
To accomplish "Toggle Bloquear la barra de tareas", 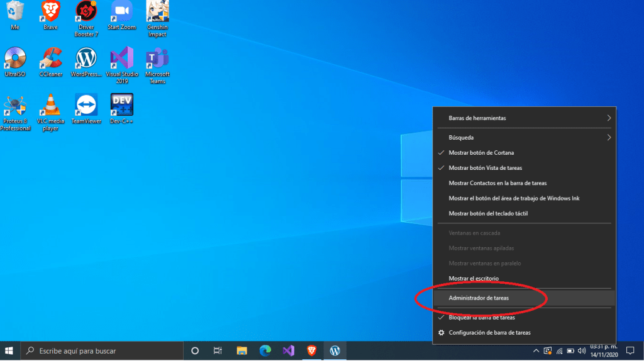I will click(x=482, y=318).
